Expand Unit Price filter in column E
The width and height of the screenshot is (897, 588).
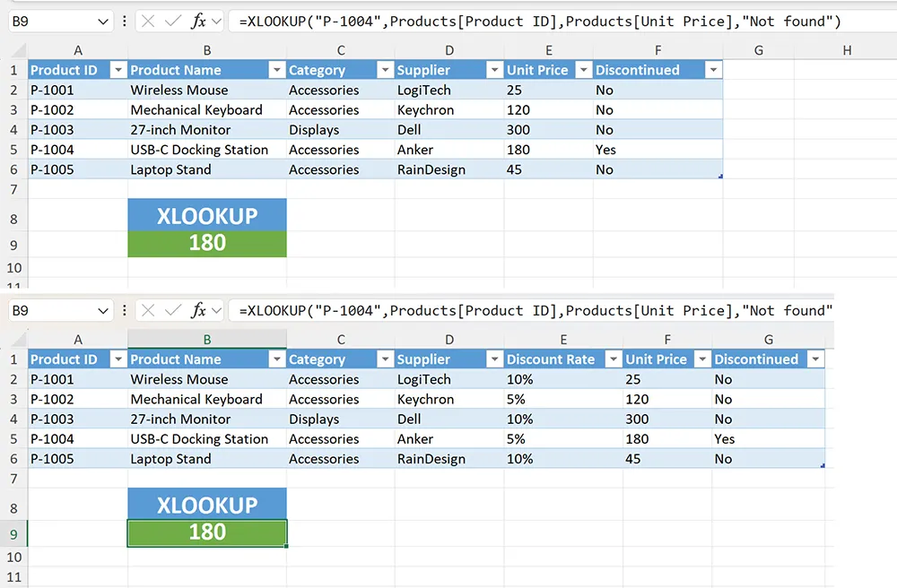point(582,70)
